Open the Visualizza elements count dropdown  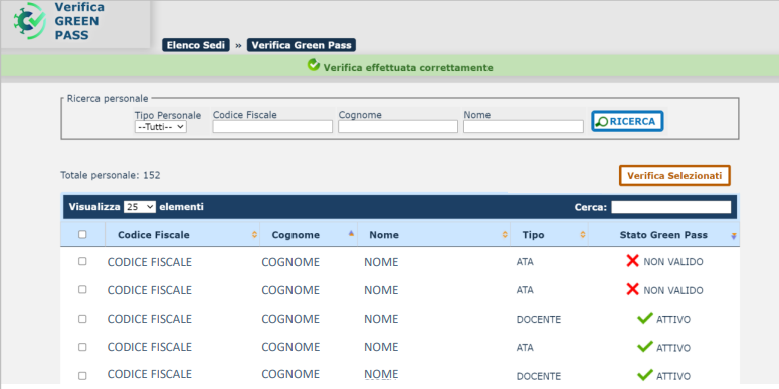tap(140, 207)
